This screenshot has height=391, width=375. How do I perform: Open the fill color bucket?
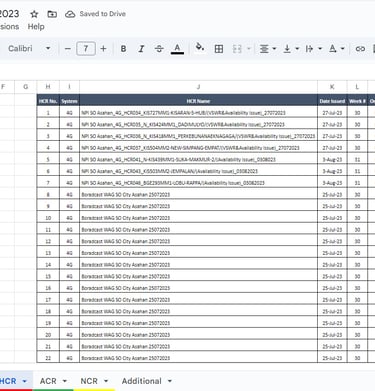[200, 48]
